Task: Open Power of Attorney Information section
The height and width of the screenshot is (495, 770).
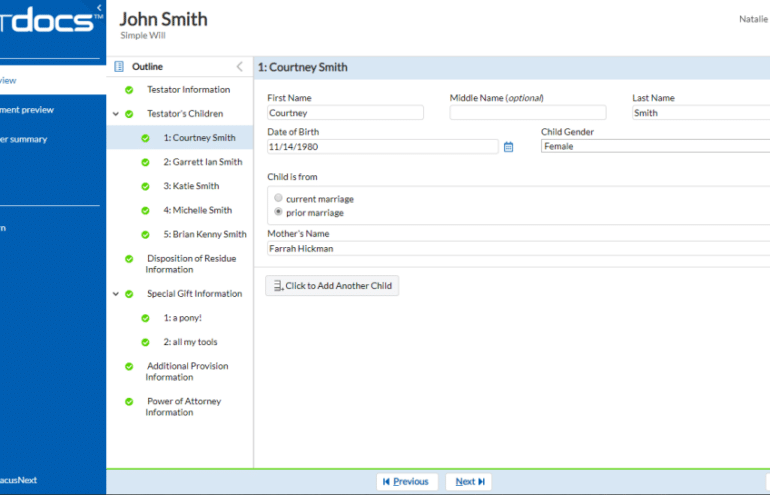Action: [183, 407]
